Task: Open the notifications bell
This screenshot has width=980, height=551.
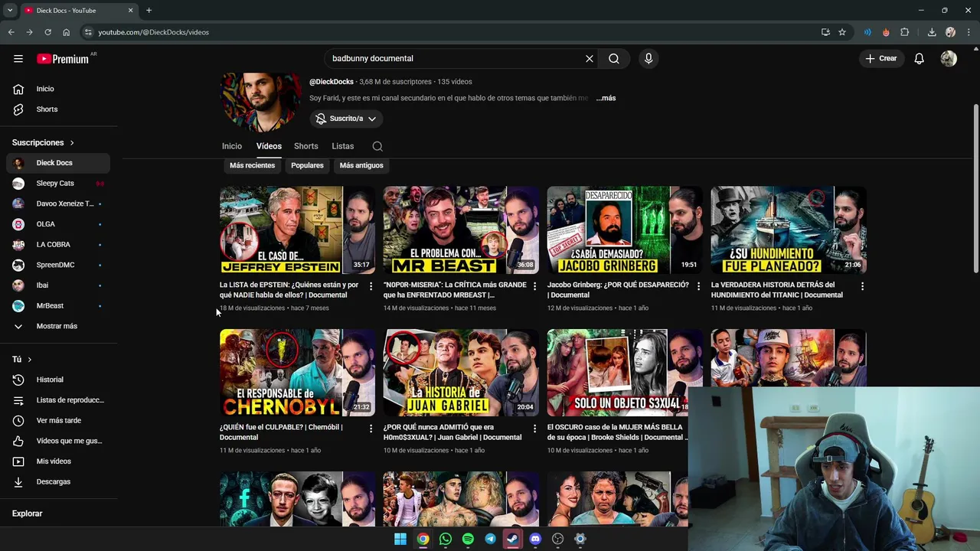Action: (920, 58)
